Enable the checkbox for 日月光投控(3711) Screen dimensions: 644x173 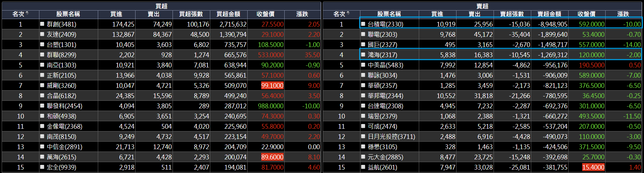pos(363,136)
